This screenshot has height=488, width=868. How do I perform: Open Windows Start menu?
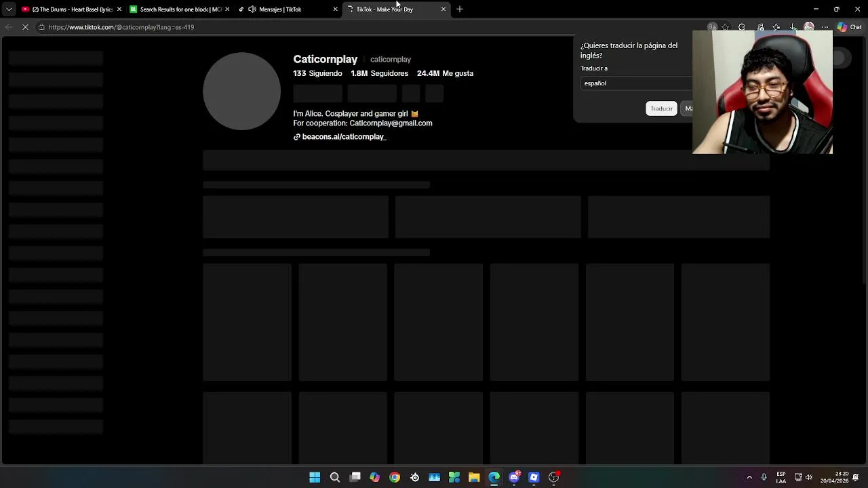pos(315,477)
